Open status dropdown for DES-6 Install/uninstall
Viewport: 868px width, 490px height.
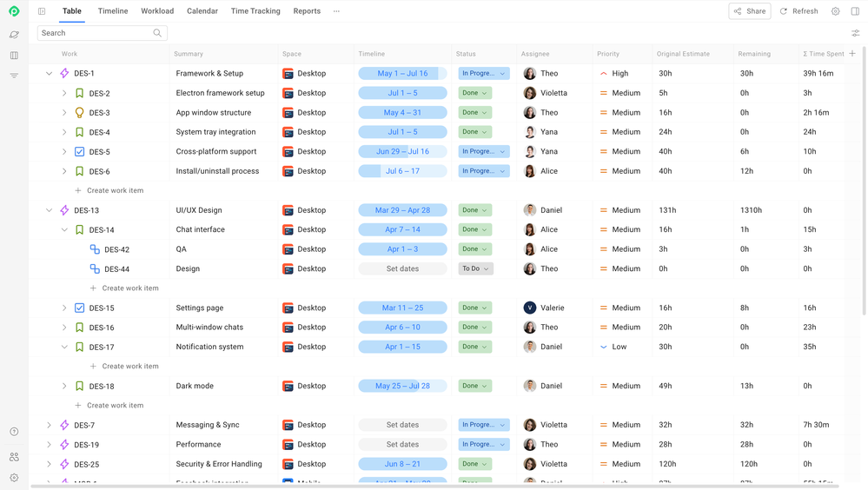(484, 171)
